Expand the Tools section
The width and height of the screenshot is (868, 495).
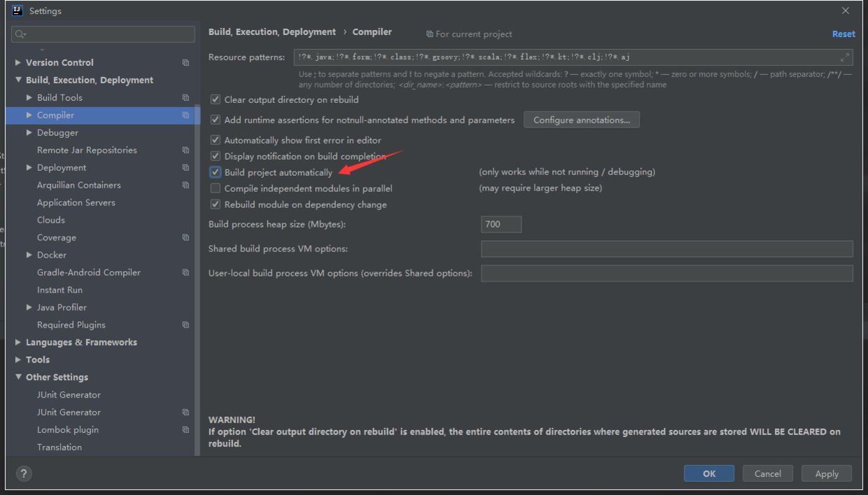pos(18,361)
